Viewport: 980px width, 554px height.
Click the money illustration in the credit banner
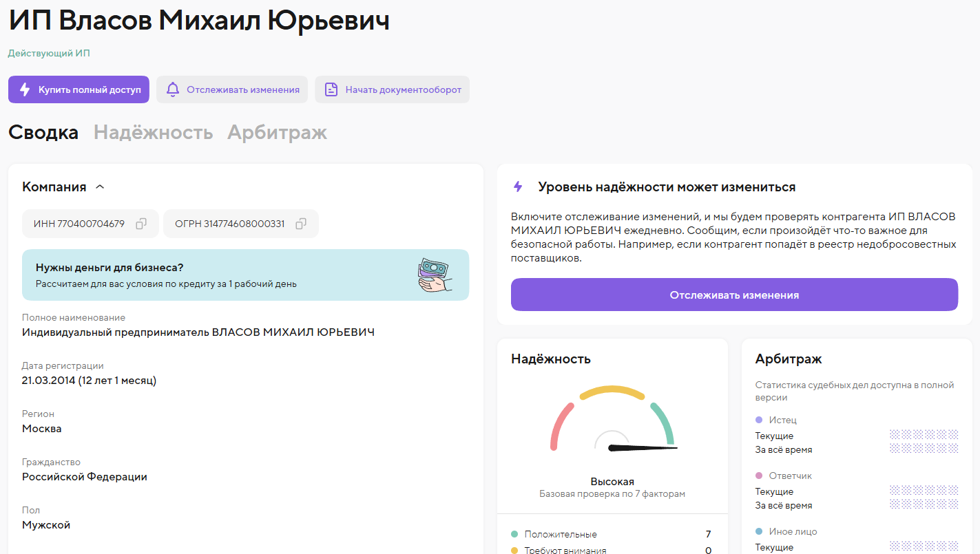(435, 275)
